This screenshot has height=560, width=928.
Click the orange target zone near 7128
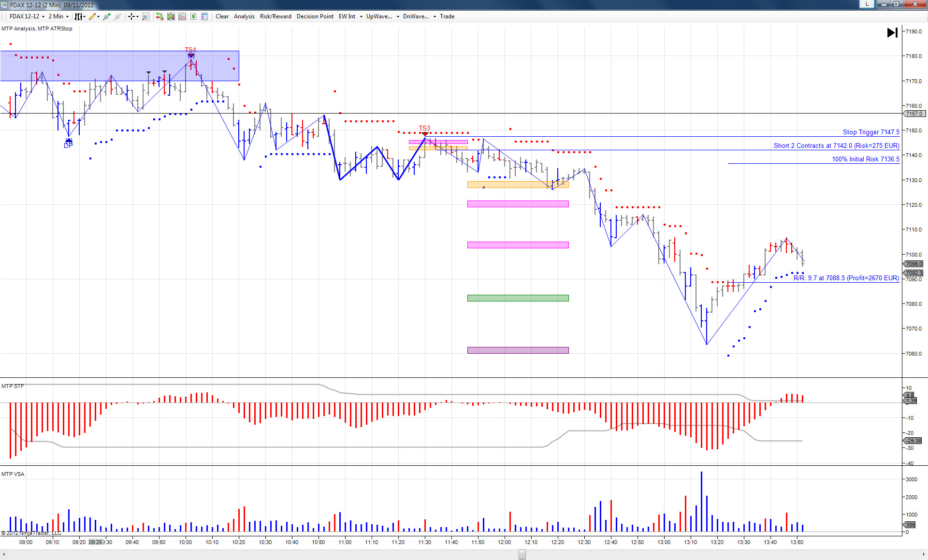pyautogui.click(x=518, y=185)
